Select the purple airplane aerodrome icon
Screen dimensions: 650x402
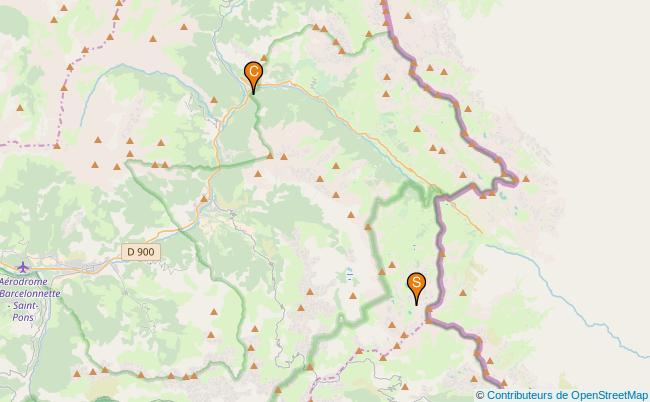23,267
